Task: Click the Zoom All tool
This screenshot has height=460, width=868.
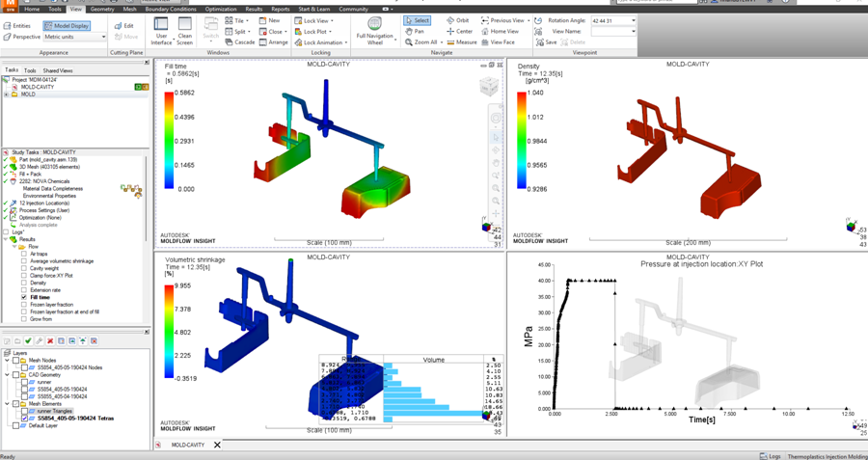Action: click(x=420, y=42)
